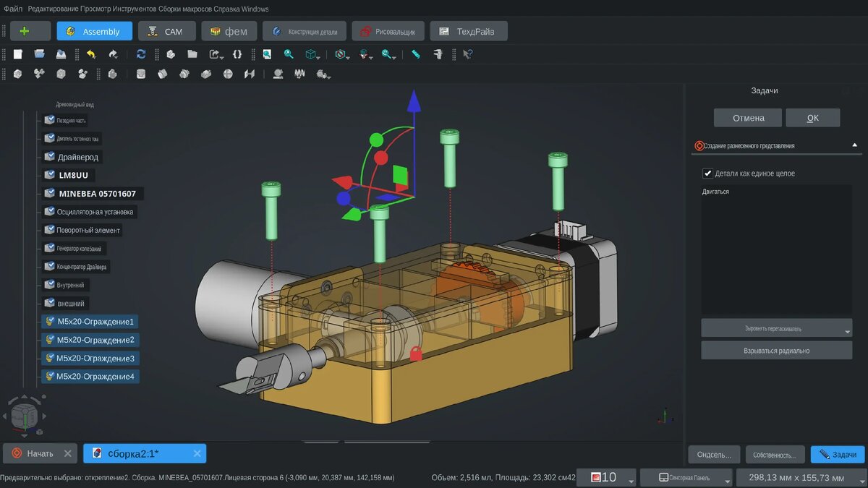The width and height of the screenshot is (868, 488).
Task: Click the toggle grounded joint icon
Action: pyautogui.click(x=113, y=74)
